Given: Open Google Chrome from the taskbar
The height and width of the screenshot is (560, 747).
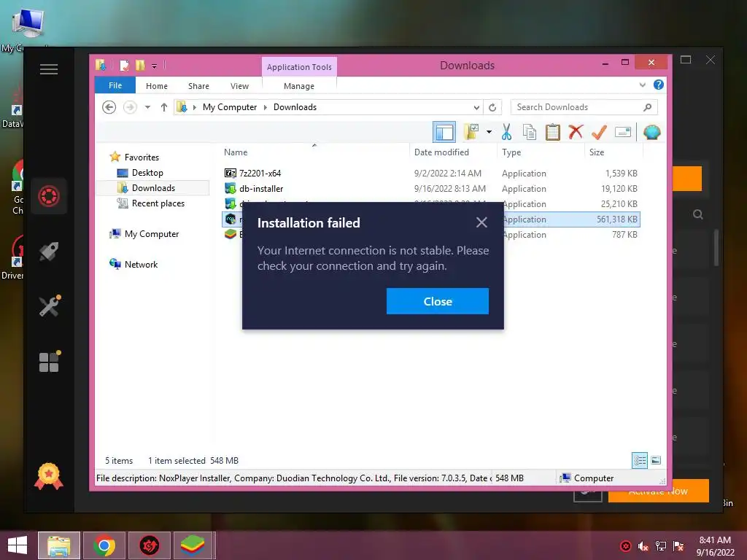Looking at the screenshot, I should point(104,545).
